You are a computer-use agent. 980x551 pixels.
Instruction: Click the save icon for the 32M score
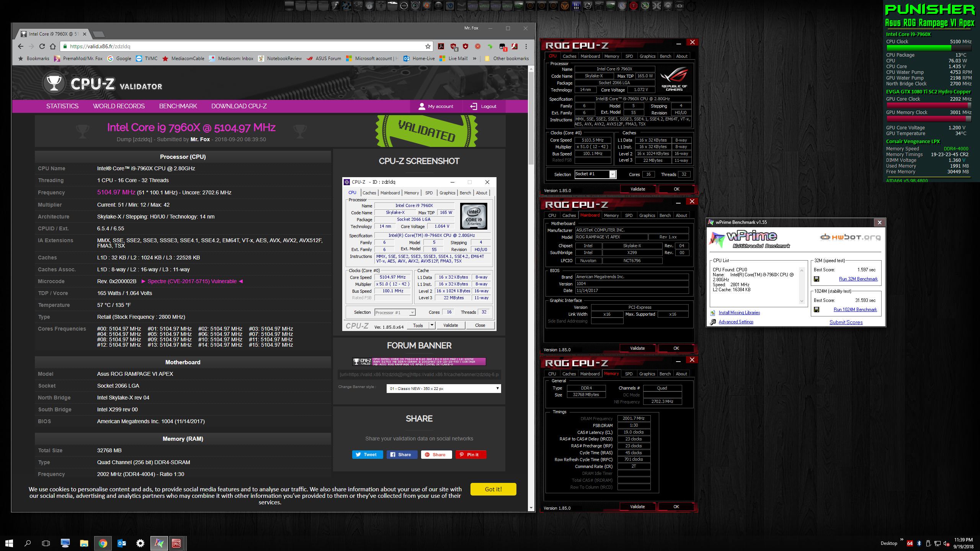tap(817, 279)
